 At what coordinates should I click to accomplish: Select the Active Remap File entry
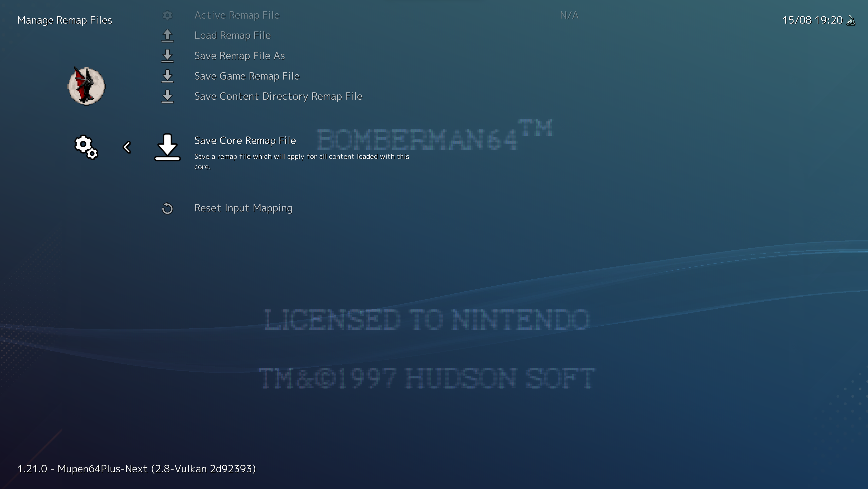(236, 15)
